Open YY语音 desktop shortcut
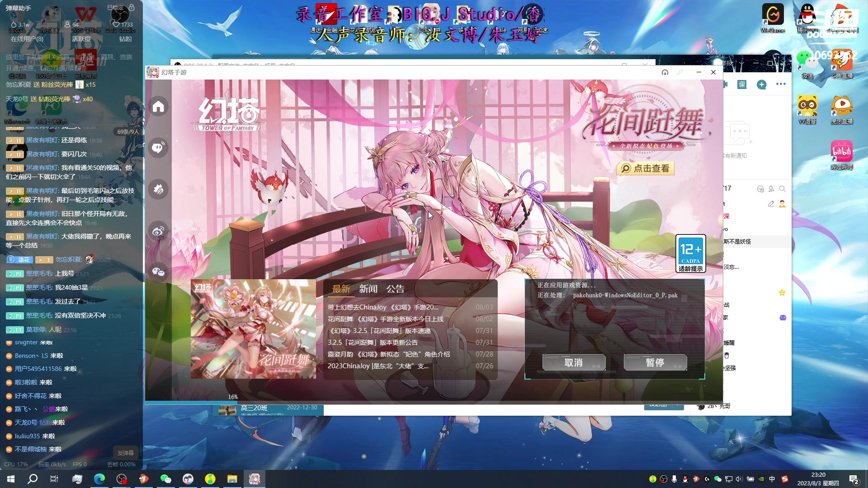Image resolution: width=868 pixels, height=488 pixels. pyautogui.click(x=807, y=110)
